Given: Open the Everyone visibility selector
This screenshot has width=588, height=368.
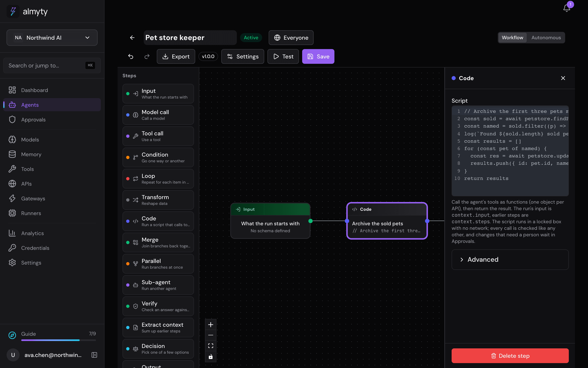Looking at the screenshot, I should point(291,37).
